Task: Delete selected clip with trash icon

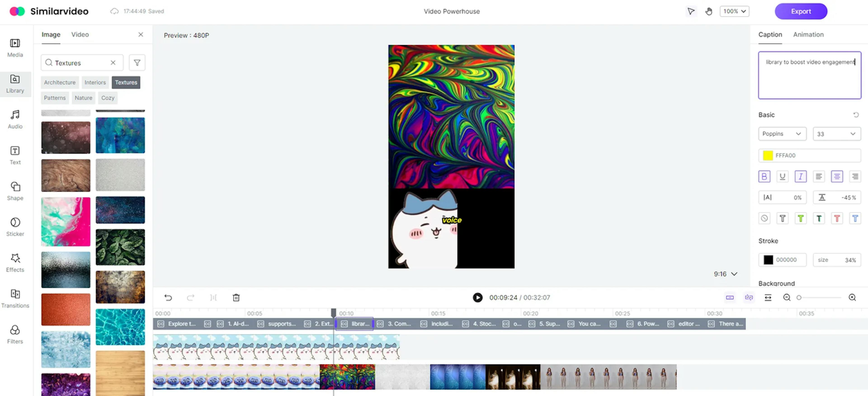Action: pyautogui.click(x=236, y=297)
